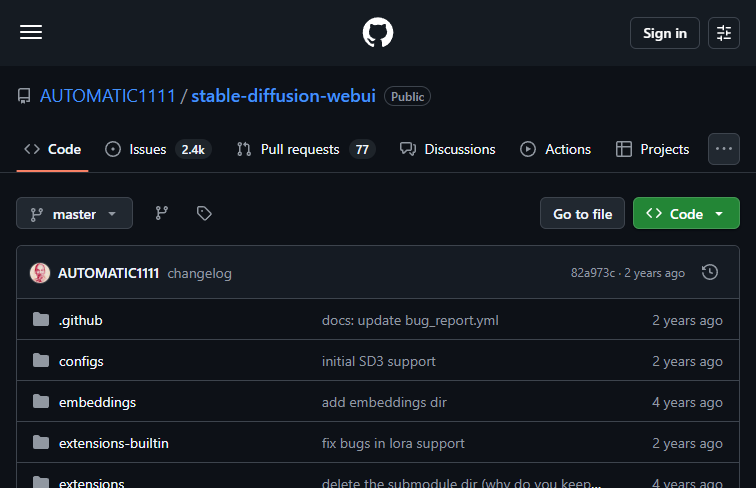
Task: Click the Go to file button
Action: (582, 213)
